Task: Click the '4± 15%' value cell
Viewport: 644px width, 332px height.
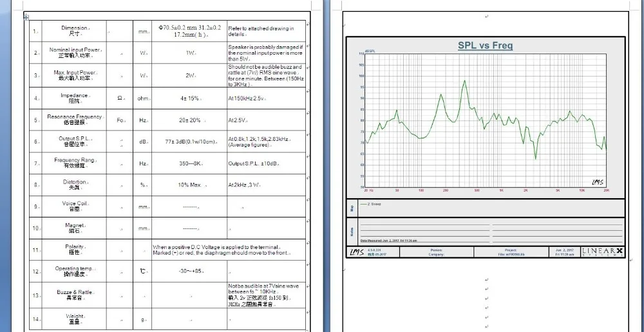Action: click(189, 98)
